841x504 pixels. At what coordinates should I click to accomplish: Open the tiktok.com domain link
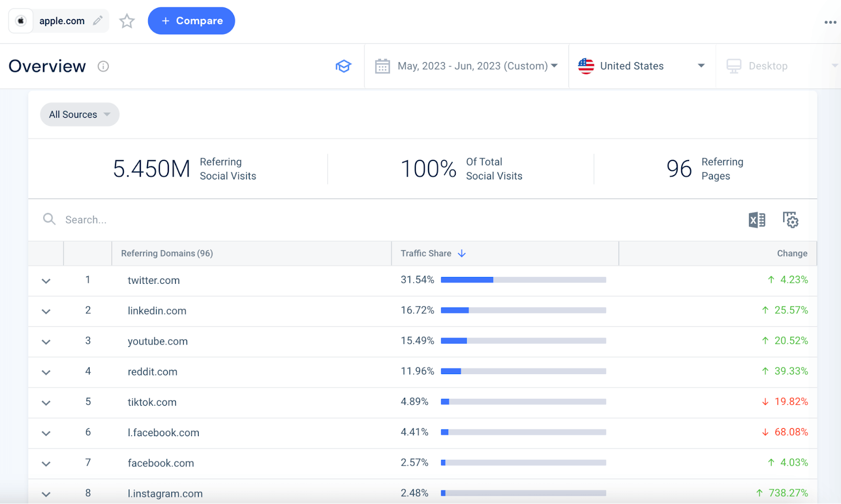(152, 403)
